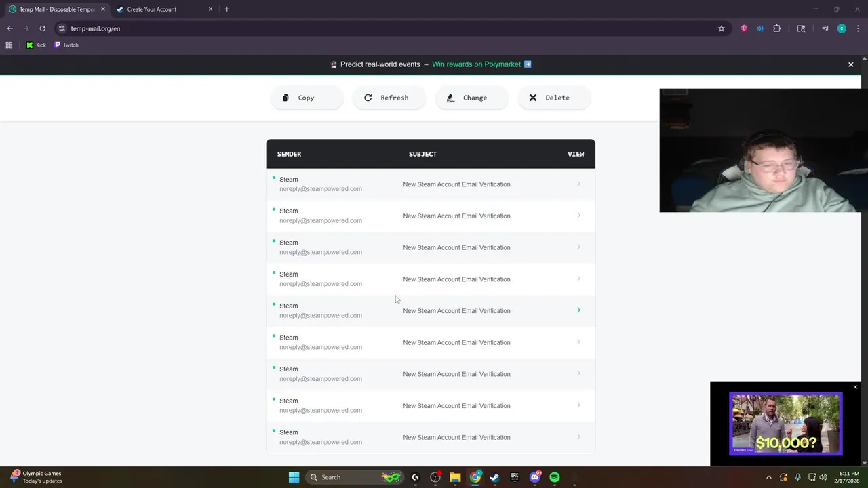Open the apps grid in bookmarks bar
Screen dimensions: 868x488
9,45
